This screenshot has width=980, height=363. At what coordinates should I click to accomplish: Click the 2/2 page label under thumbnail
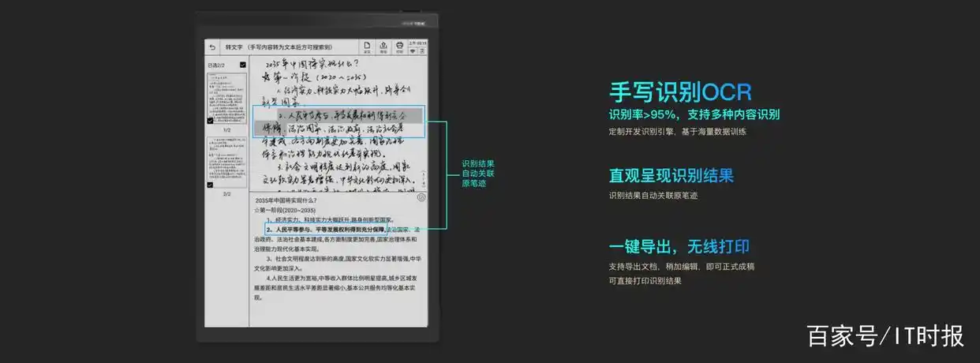coord(226,193)
